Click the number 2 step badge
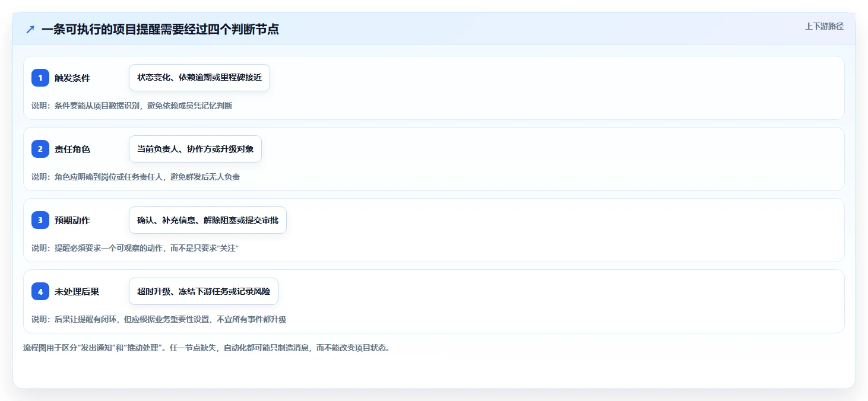This screenshot has height=401, width=868. [x=40, y=149]
